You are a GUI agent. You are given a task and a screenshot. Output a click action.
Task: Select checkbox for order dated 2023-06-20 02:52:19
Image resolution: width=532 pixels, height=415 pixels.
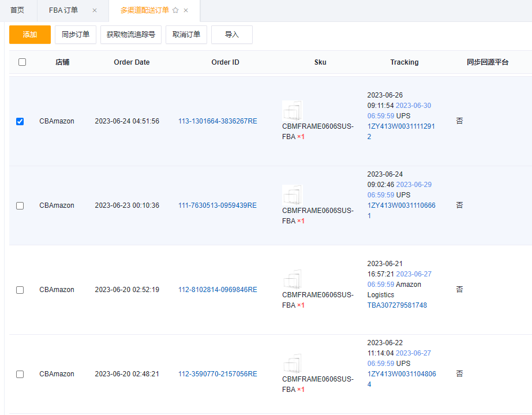20,290
